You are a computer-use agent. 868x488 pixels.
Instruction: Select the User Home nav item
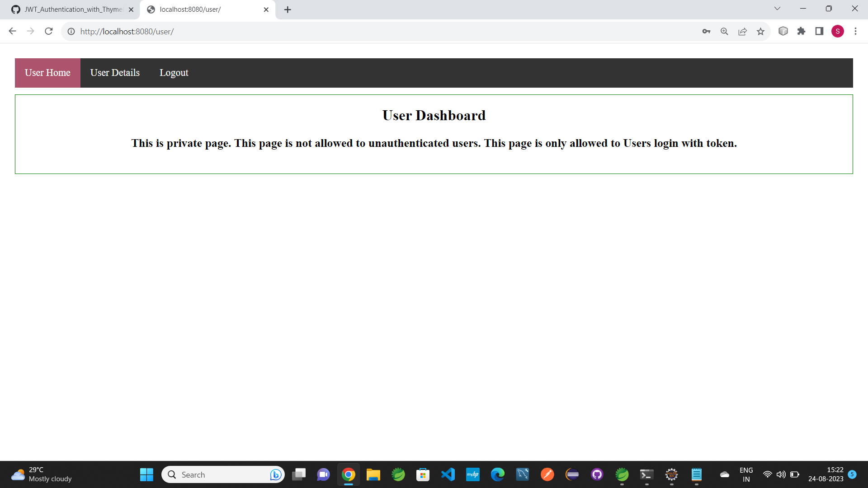pos(47,73)
